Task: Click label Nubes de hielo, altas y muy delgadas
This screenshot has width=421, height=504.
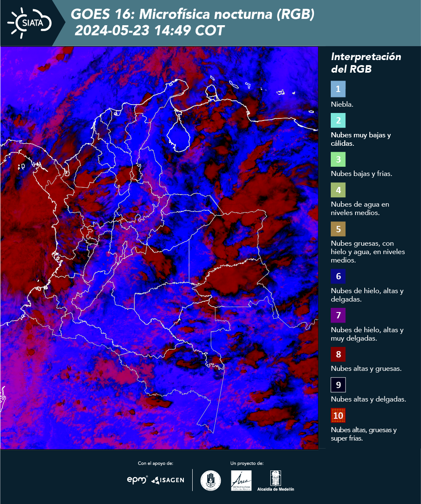Action: [367, 334]
